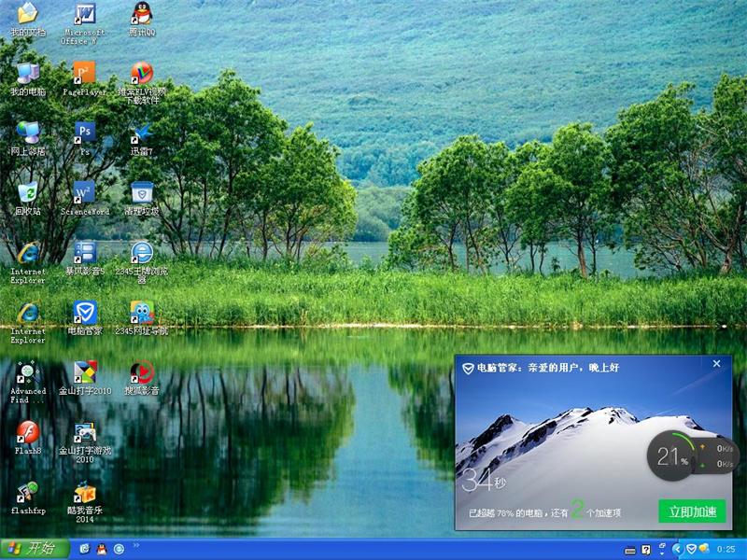
Task: Open the 我的电脑 desktop icon
Action: click(27, 74)
